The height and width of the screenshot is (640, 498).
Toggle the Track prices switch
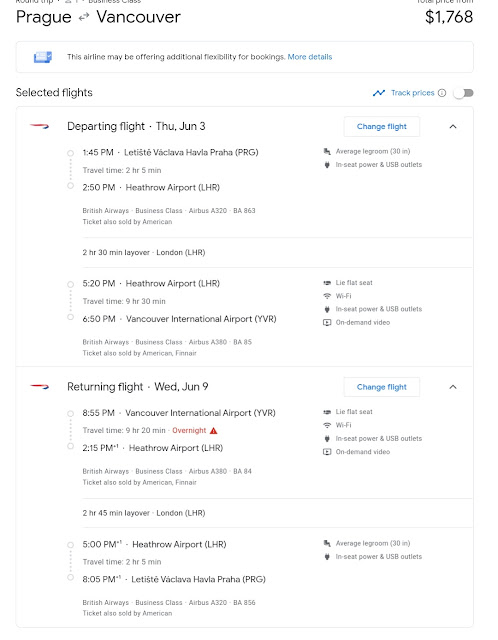point(464,93)
